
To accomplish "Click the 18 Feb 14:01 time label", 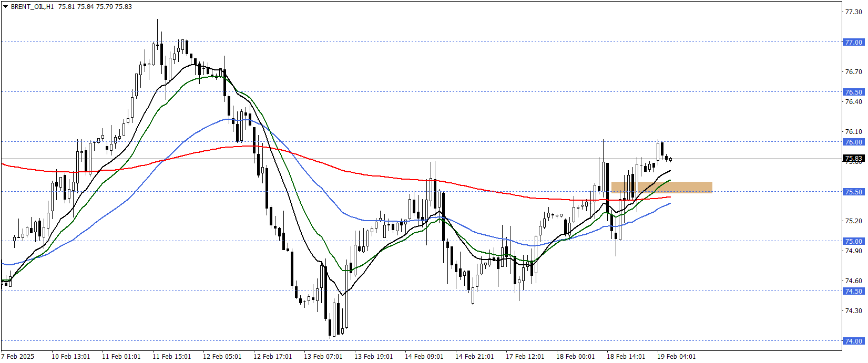I will tap(626, 356).
